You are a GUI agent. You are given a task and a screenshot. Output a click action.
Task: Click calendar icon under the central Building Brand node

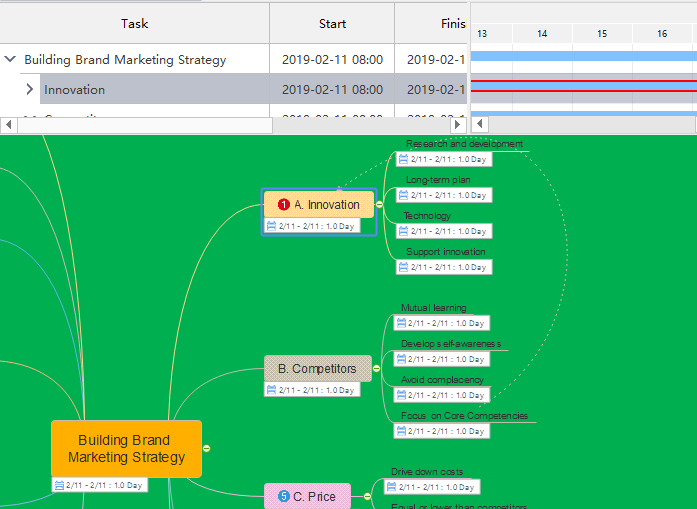(59, 485)
